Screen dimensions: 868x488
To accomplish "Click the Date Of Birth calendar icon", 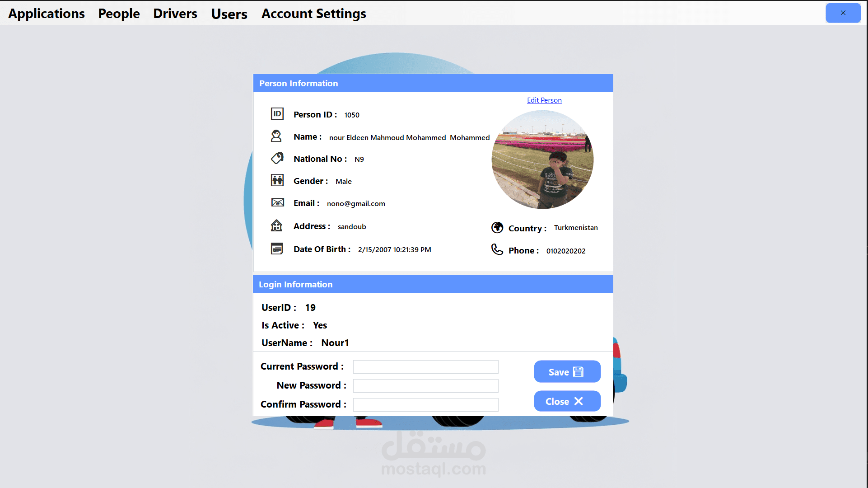I will point(277,249).
